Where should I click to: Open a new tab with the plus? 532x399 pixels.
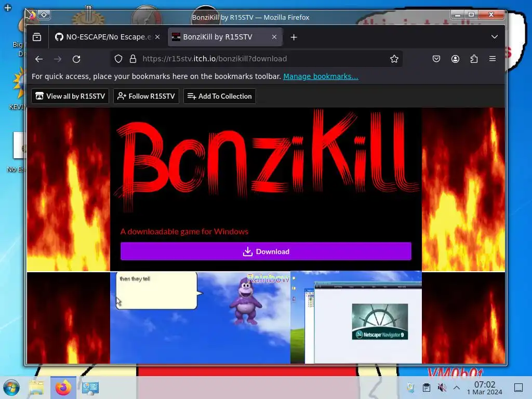[x=294, y=37]
